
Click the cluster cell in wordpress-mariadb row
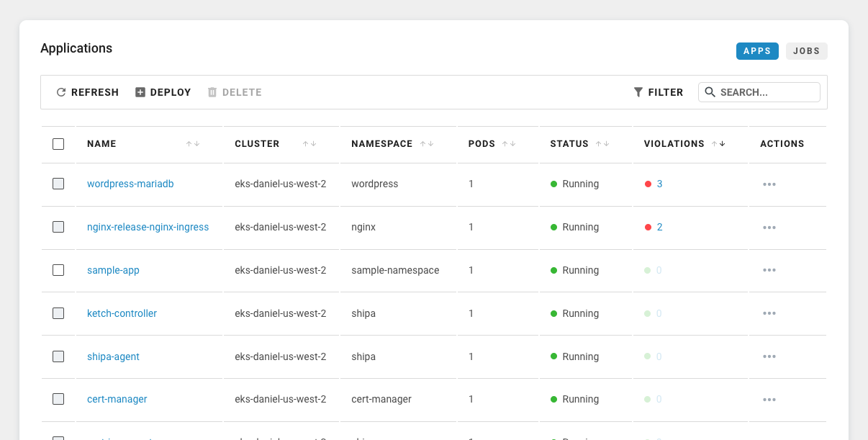tap(281, 184)
